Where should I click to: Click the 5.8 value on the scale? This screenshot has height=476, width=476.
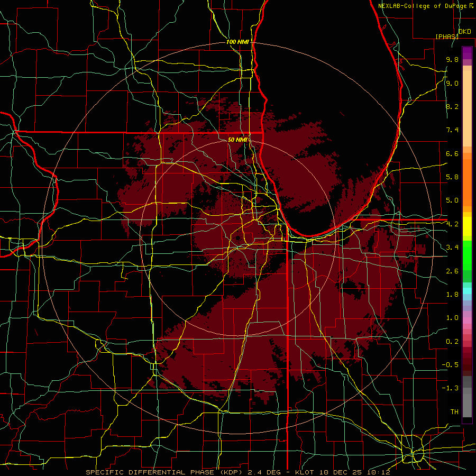point(452,177)
